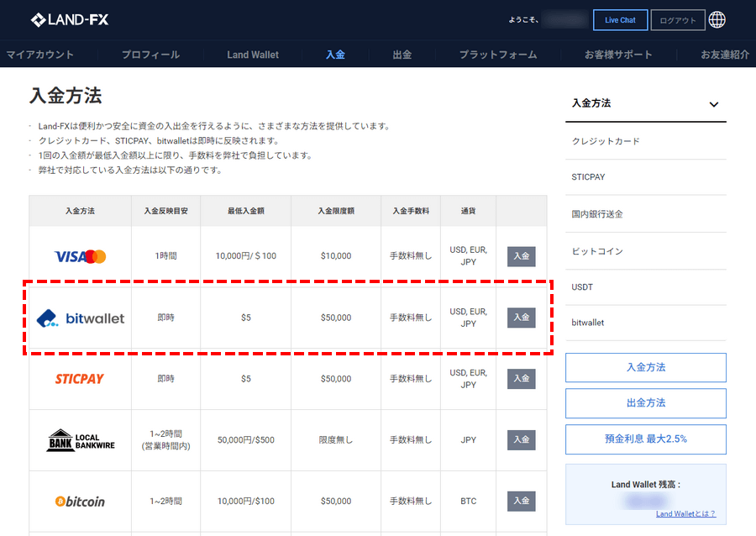Open the Land Walletとは？ link
Viewport: 756px width, 536px height.
click(685, 514)
